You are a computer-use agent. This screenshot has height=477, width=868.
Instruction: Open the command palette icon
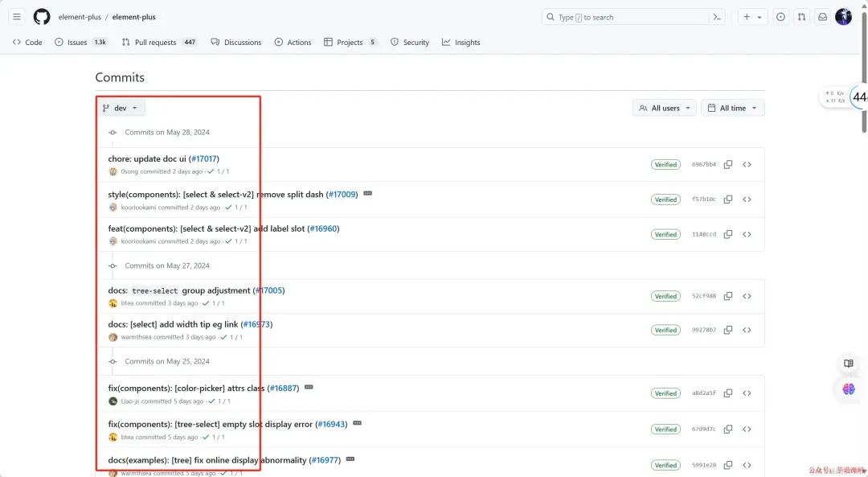point(717,17)
